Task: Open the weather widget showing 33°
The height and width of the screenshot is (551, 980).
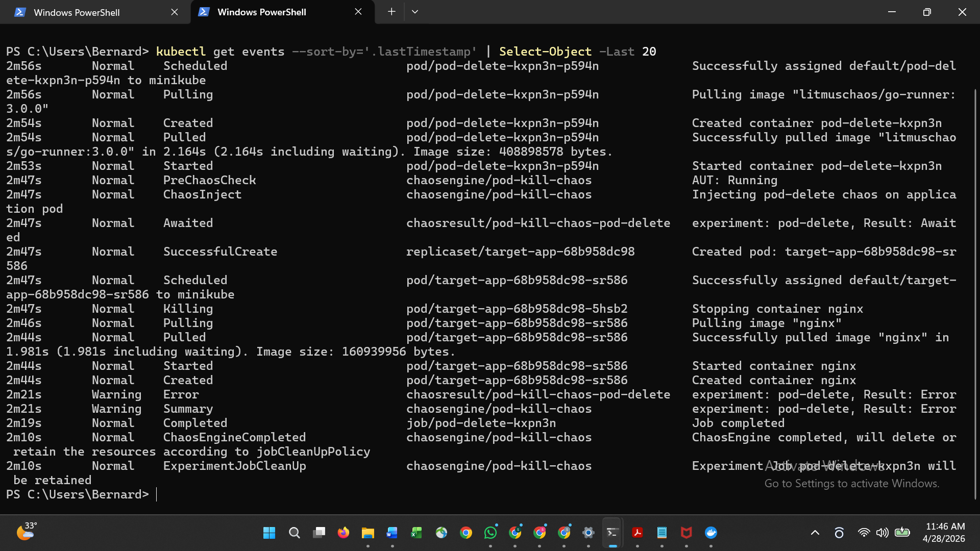Action: [x=27, y=532]
